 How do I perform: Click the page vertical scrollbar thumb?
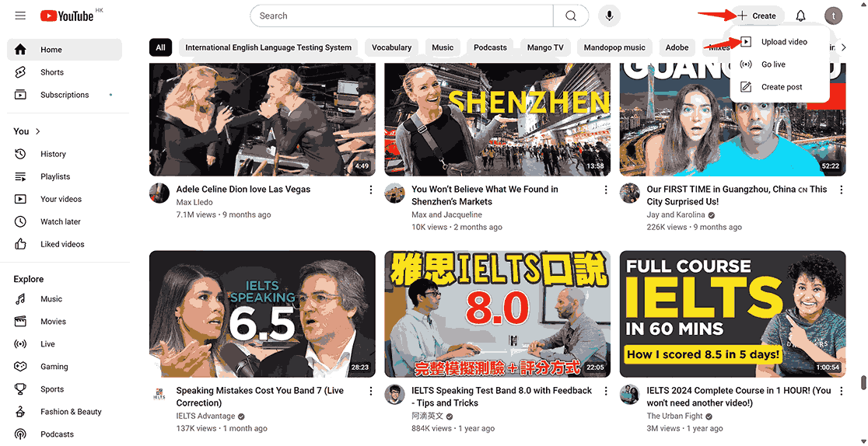coord(863,383)
